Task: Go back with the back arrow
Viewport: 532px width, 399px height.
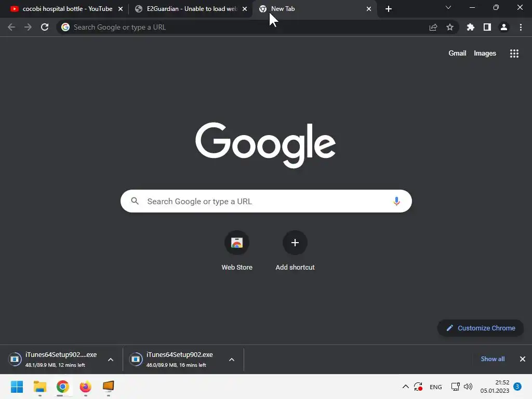Action: click(11, 27)
